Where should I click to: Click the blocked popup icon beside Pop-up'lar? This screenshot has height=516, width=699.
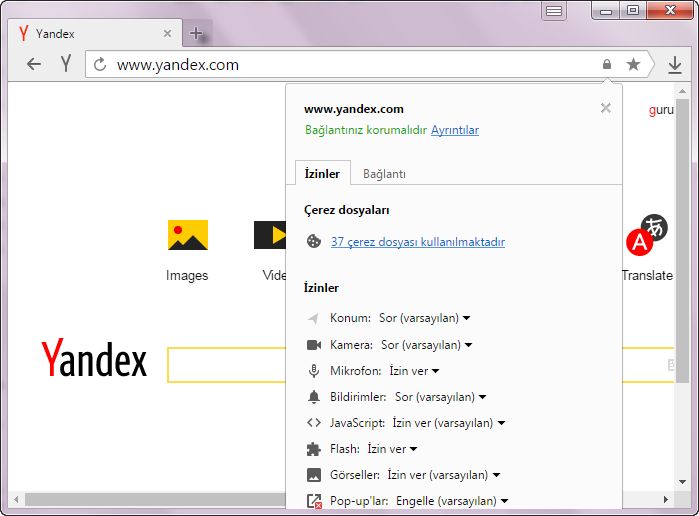[314, 501]
